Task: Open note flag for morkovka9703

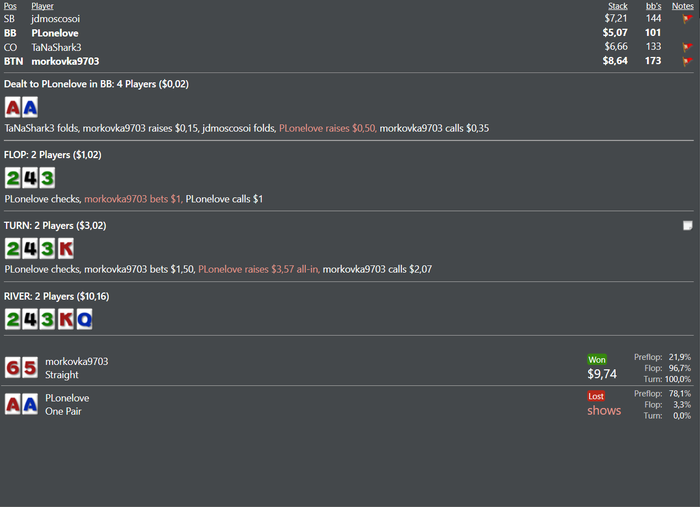Action: [x=687, y=61]
